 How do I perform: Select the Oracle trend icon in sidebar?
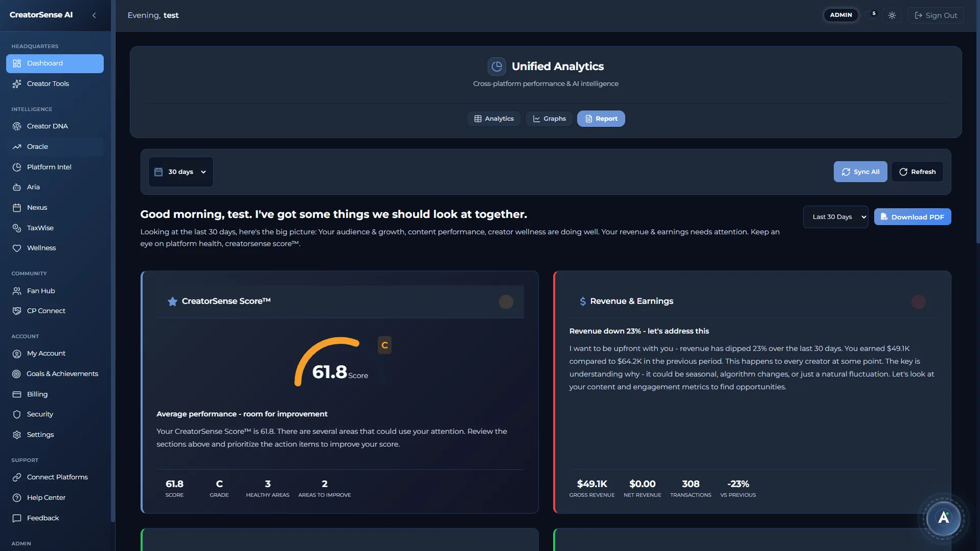17,146
